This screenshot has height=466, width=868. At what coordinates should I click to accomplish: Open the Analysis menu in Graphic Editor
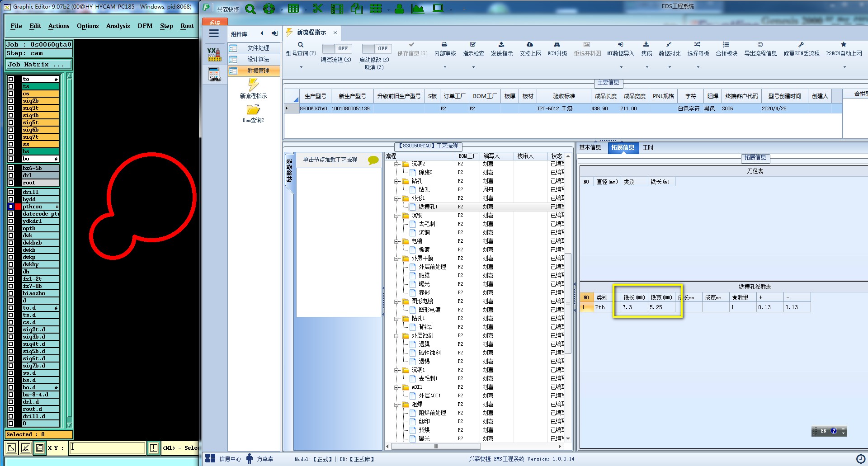click(x=118, y=26)
